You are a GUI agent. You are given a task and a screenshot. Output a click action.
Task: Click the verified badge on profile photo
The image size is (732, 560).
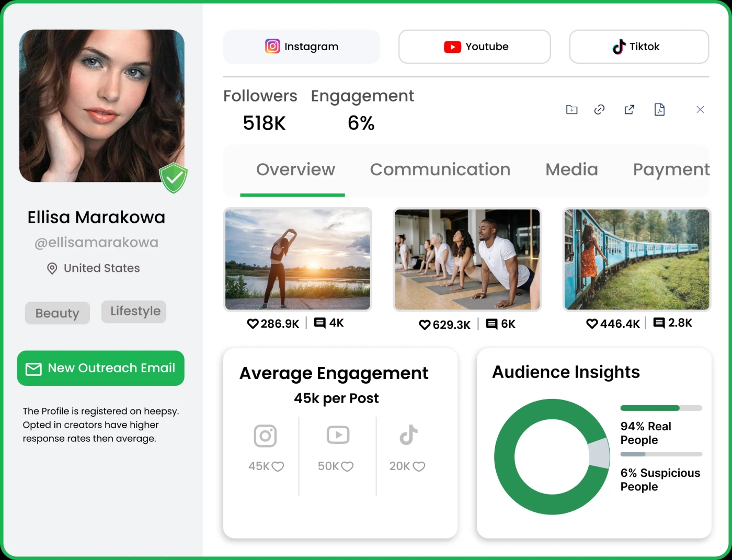(x=173, y=178)
